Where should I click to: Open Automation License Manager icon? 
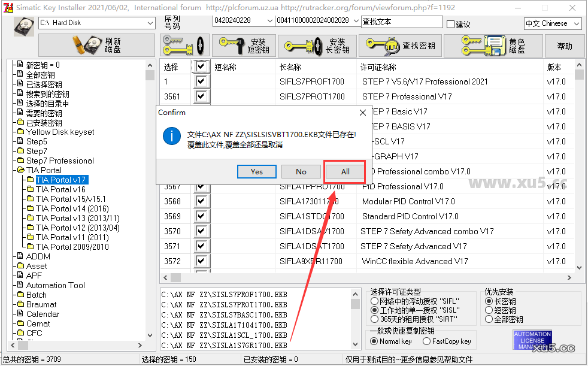click(x=532, y=340)
